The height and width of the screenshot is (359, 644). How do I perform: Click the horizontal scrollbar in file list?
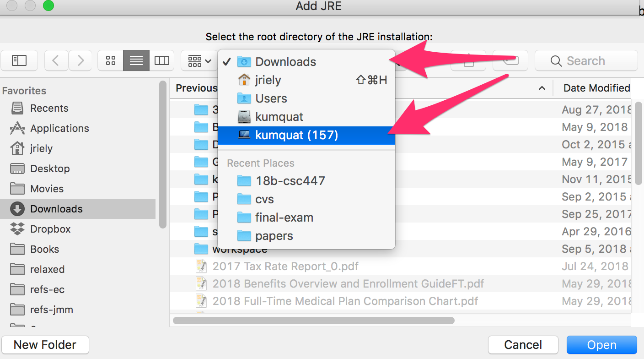[x=314, y=321]
